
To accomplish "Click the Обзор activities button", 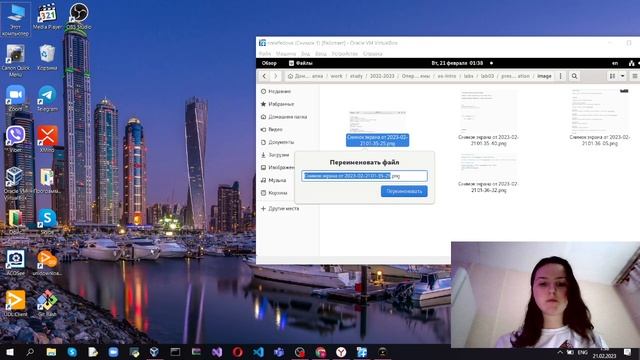I will (269, 63).
